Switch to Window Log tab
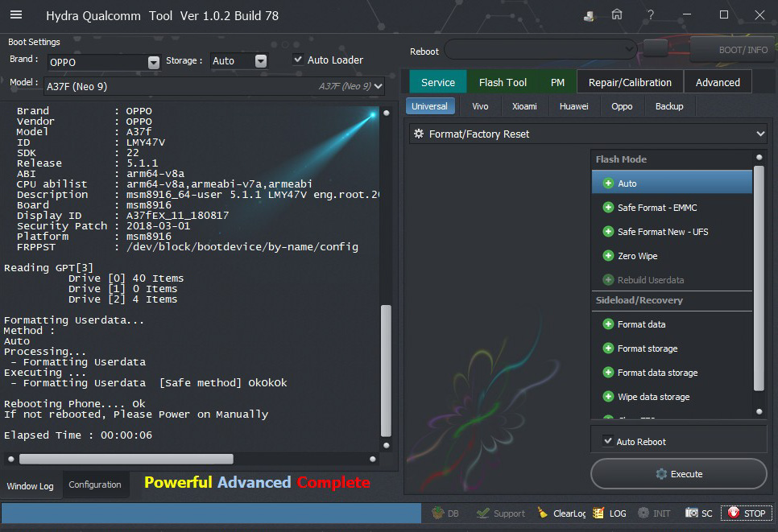This screenshot has height=532, width=778. point(31,486)
